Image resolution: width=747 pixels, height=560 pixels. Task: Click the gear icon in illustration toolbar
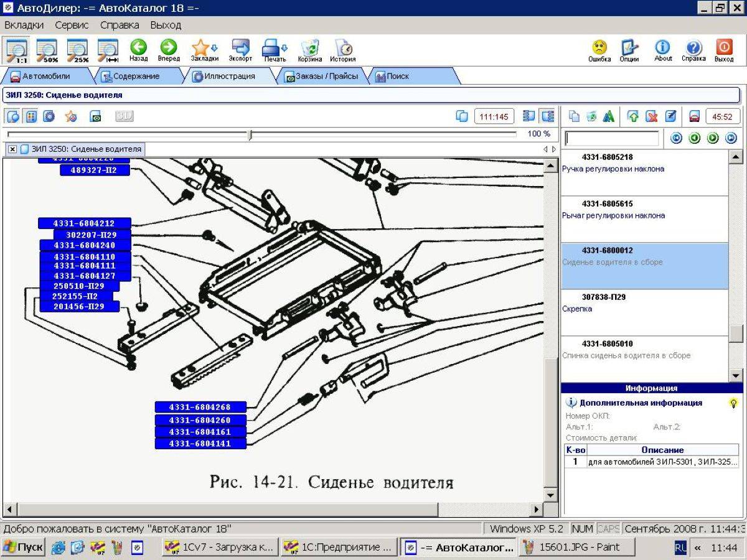[49, 116]
